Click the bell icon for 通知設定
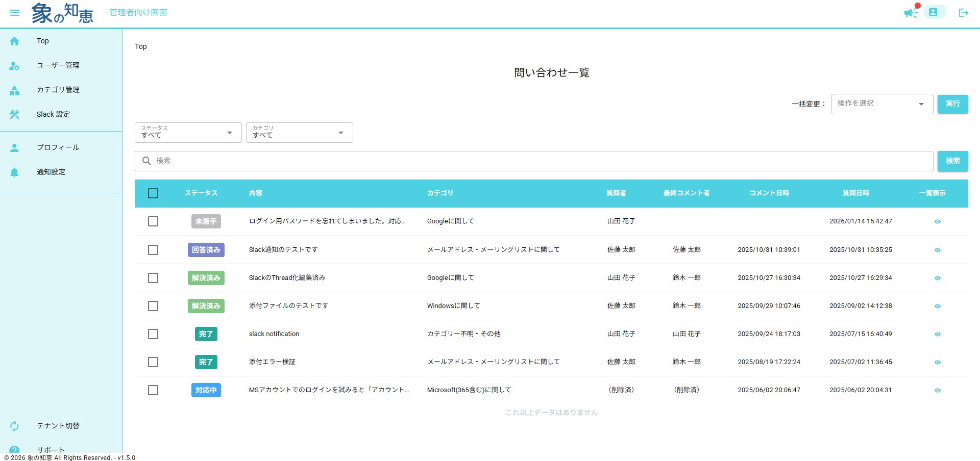Screen dimensions: 980x461 14,172
